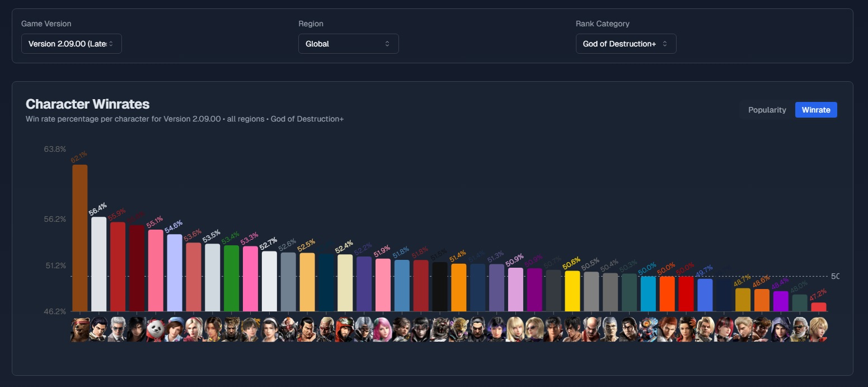Click Reina's purple-haired portrait
This screenshot has height=387, width=868.
[x=496, y=329]
